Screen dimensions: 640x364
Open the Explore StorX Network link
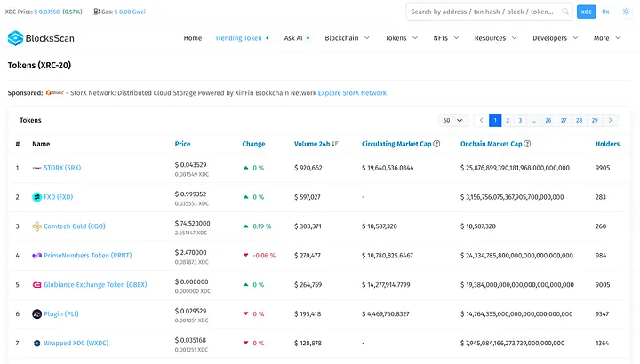pyautogui.click(x=352, y=92)
